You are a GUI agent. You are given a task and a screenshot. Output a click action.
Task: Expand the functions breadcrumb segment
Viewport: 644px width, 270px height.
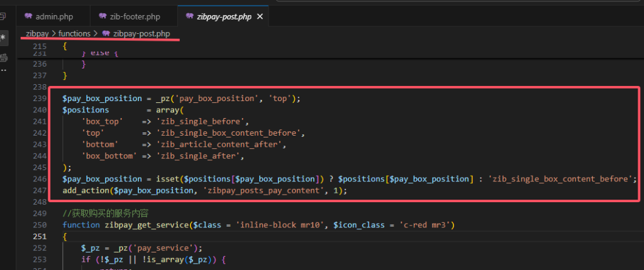click(x=74, y=33)
